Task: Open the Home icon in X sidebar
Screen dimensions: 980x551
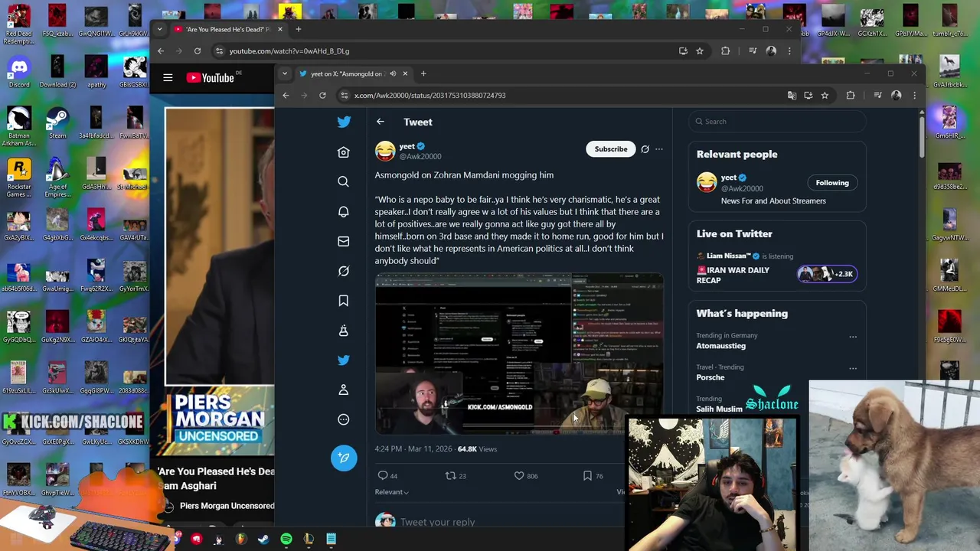Action: pyautogui.click(x=344, y=152)
